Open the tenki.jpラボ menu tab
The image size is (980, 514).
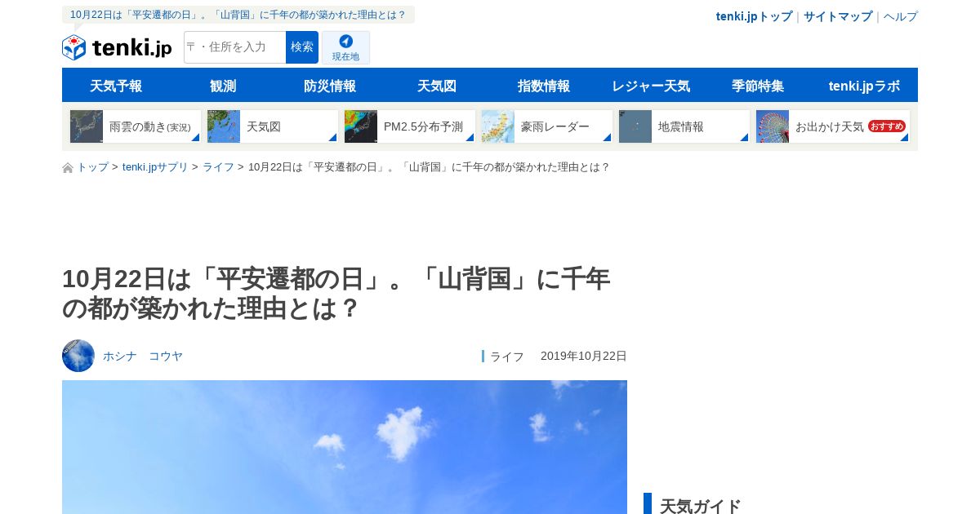coord(865,86)
